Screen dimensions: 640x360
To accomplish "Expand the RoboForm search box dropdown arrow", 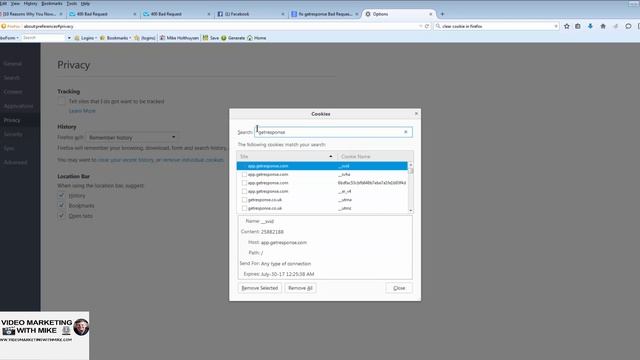I will [x=69, y=38].
